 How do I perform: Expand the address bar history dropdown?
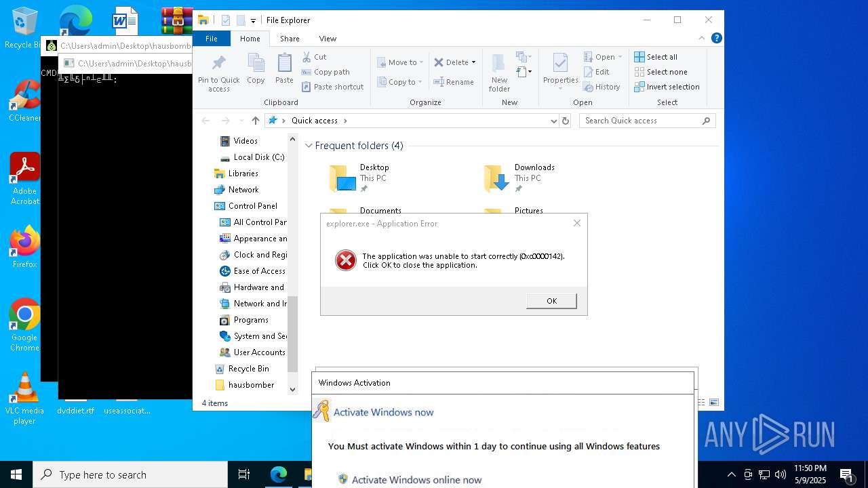(x=553, y=121)
